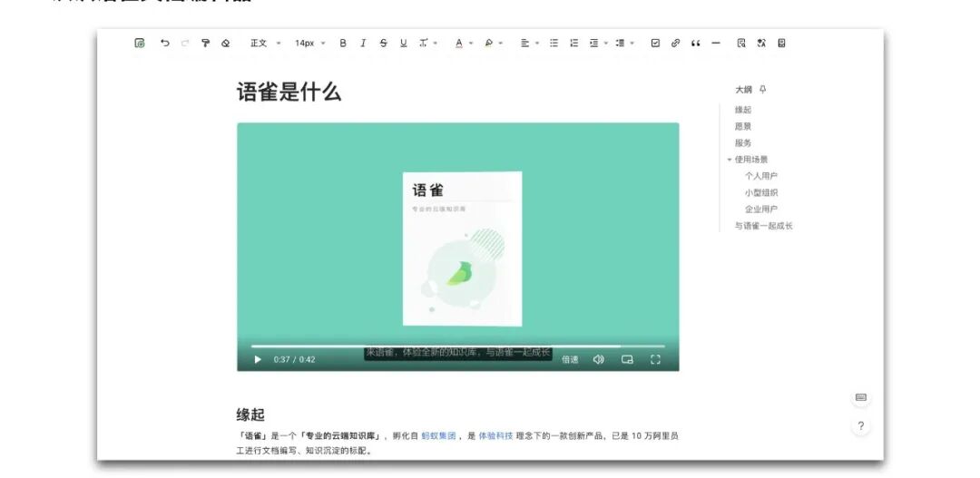
Task: Open find and replace
Action: click(x=741, y=44)
